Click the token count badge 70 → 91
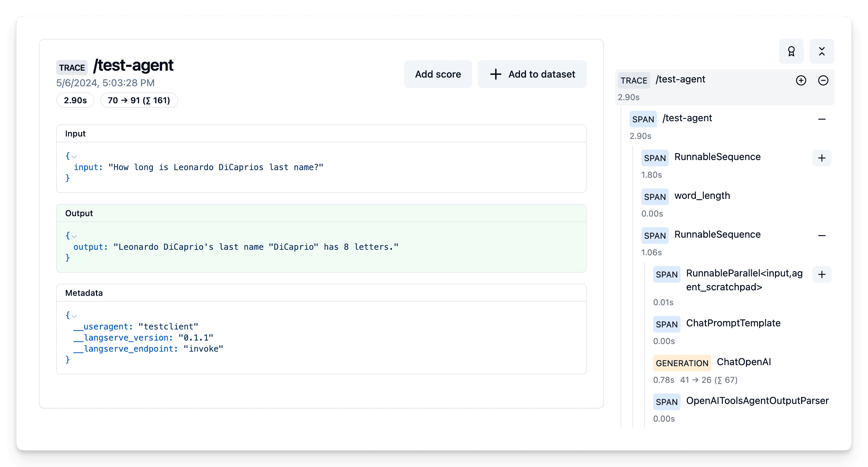 pyautogui.click(x=139, y=100)
